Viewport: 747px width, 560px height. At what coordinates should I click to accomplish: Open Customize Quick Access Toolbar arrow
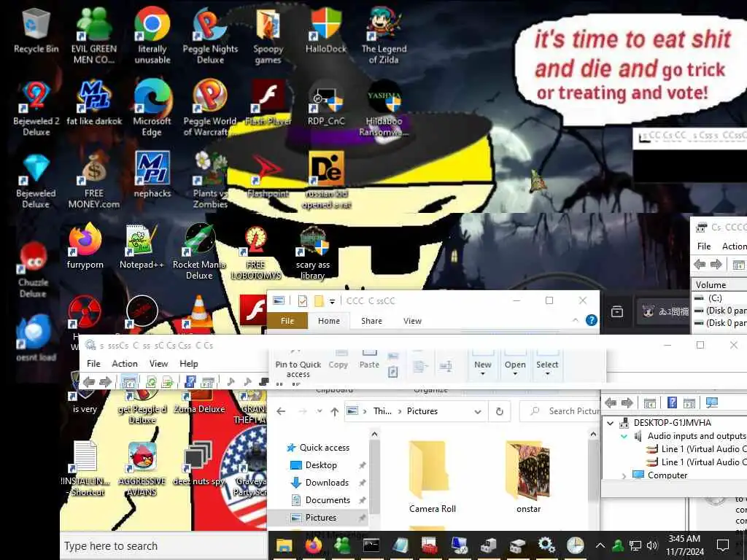pyautogui.click(x=332, y=301)
